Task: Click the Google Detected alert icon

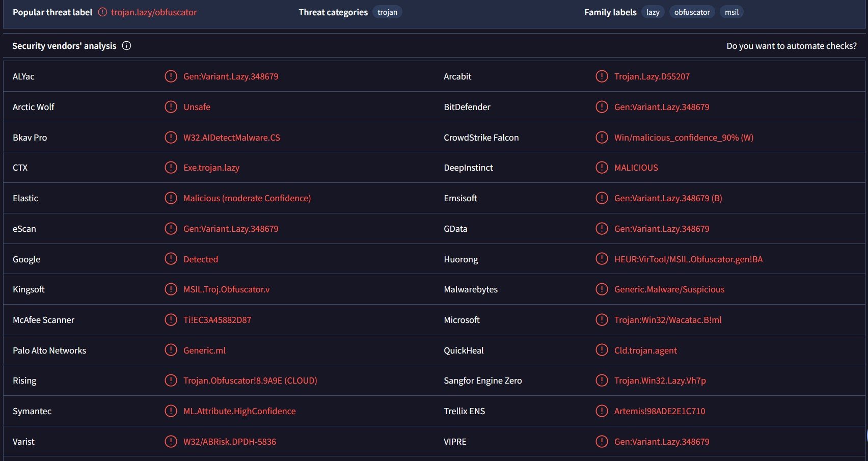Action: coord(171,259)
